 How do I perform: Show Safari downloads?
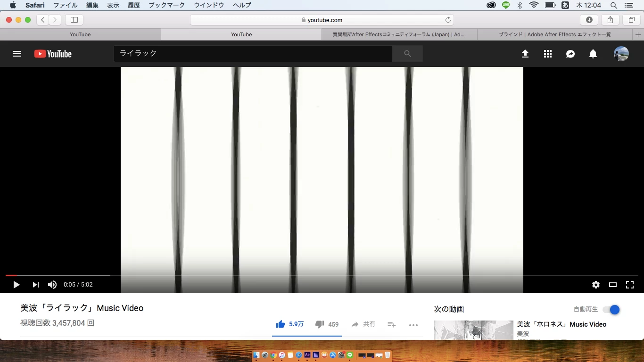589,20
